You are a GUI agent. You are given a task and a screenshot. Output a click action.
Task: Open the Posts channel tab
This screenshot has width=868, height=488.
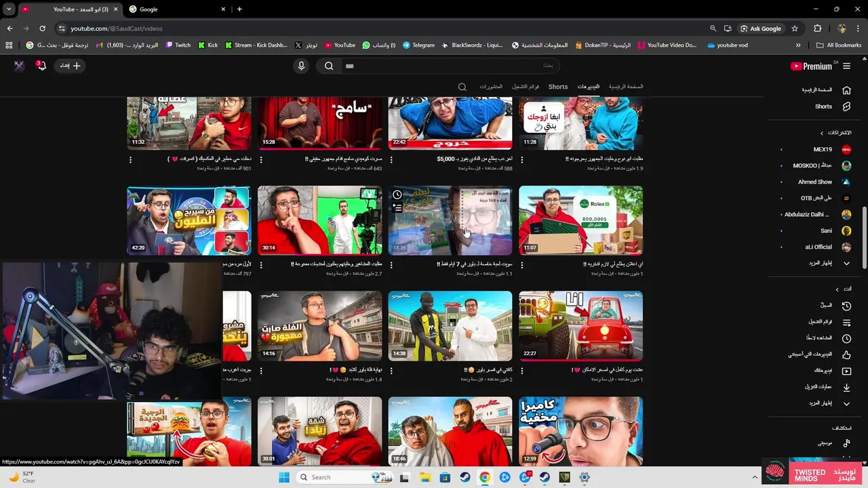491,87
